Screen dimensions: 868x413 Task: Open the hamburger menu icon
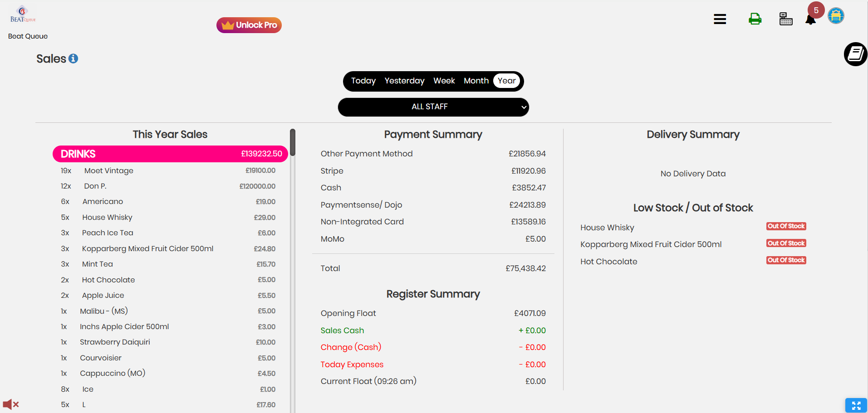tap(720, 19)
